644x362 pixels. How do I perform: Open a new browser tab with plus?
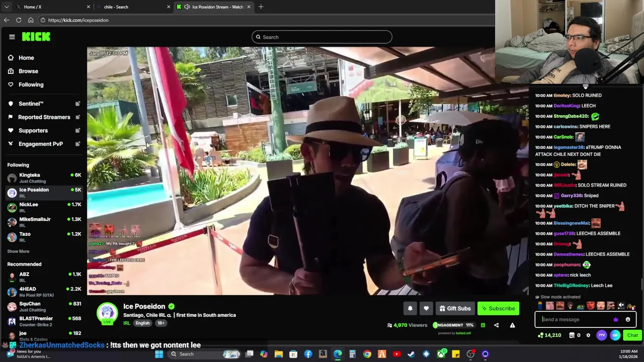[261, 7]
